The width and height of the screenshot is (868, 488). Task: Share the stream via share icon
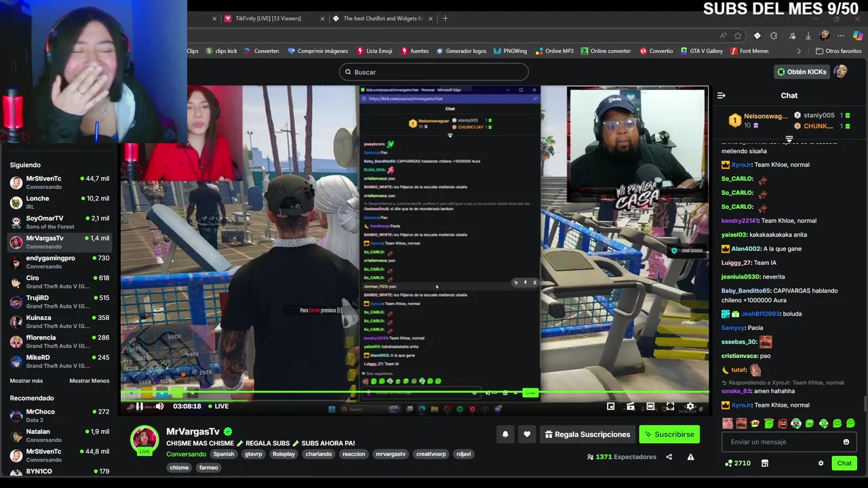point(669,457)
